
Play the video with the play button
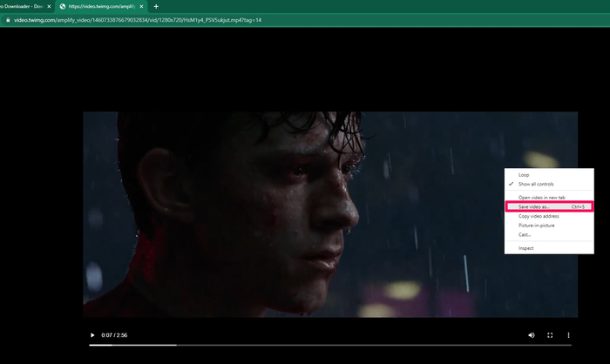(x=92, y=335)
